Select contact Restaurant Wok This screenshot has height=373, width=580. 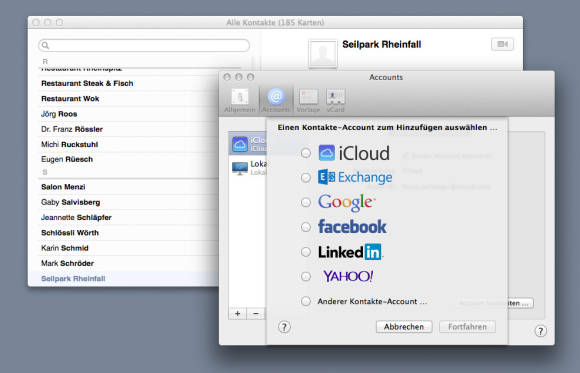click(x=128, y=99)
